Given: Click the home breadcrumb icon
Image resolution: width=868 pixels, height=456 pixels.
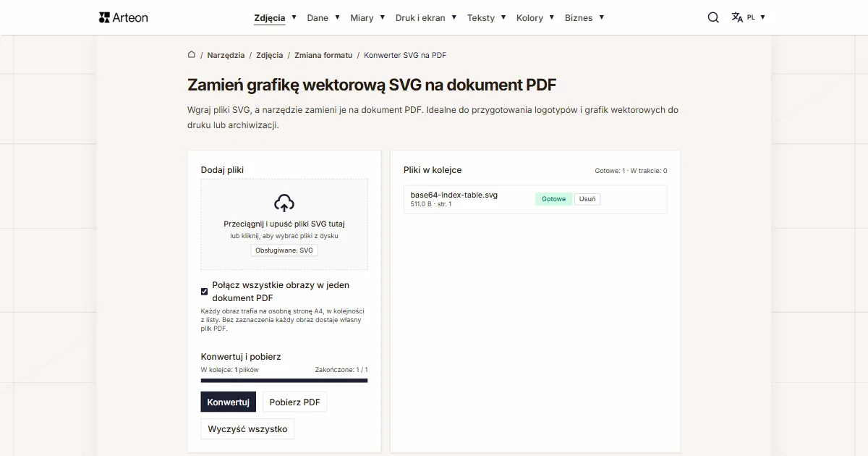Looking at the screenshot, I should coord(191,54).
